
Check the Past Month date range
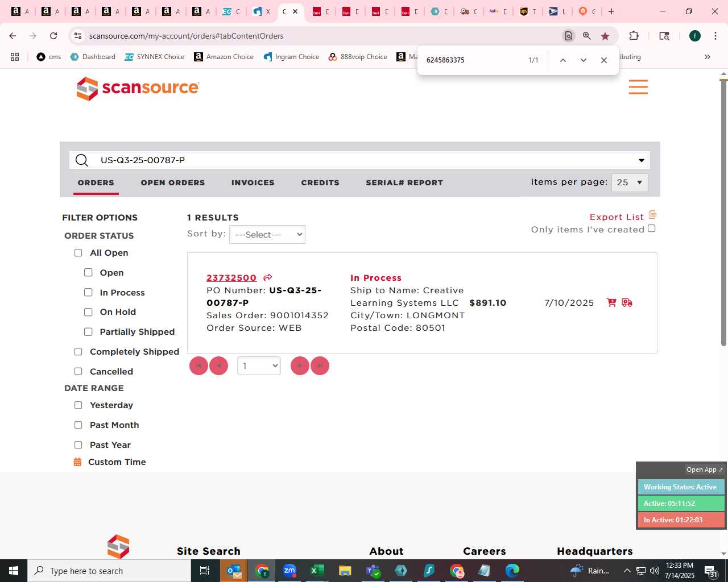(78, 425)
